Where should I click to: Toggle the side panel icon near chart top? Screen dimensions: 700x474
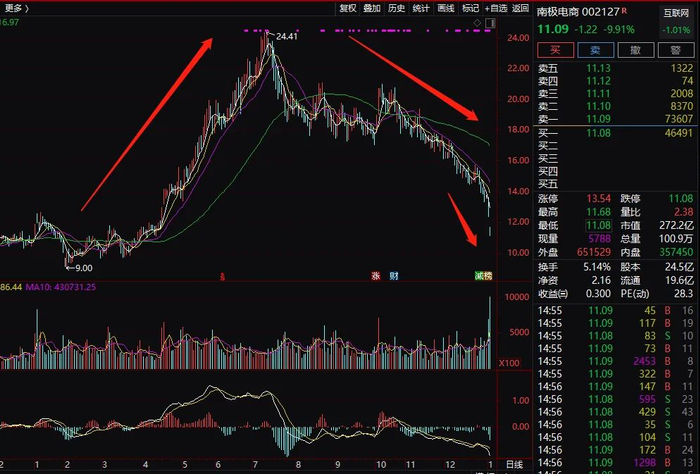tap(490, 23)
